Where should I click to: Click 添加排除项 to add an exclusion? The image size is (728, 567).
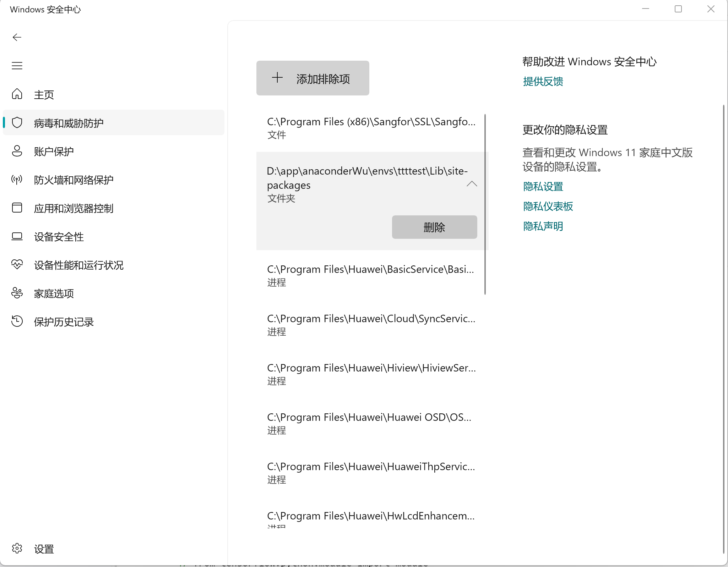tap(313, 78)
